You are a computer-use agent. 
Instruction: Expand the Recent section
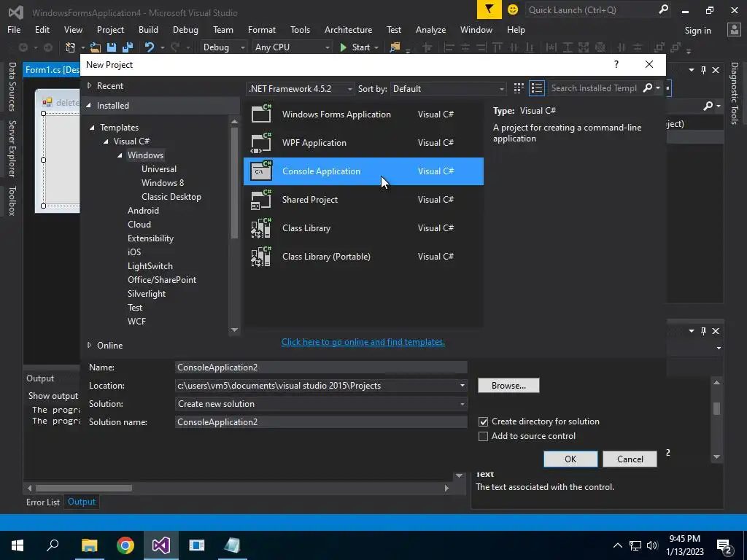click(89, 86)
